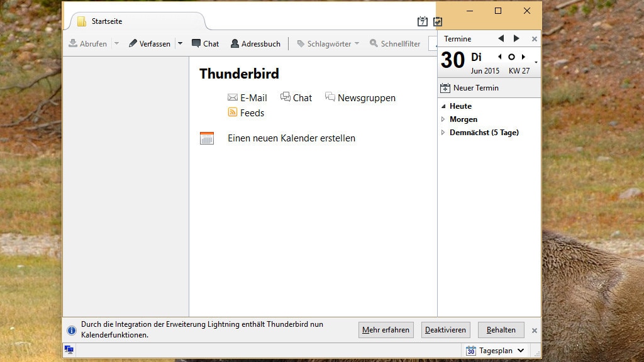
Task: Open the calendar tab icon
Action: click(x=422, y=21)
